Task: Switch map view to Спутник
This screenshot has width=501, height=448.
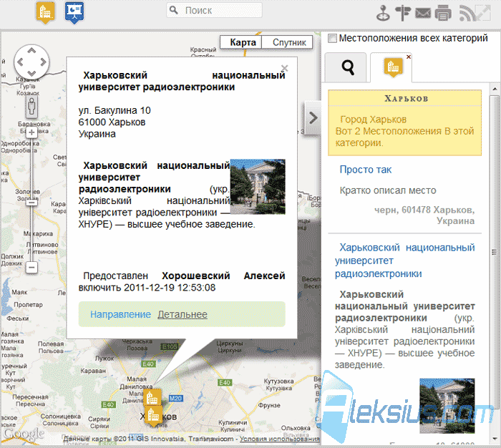Action: (x=289, y=42)
